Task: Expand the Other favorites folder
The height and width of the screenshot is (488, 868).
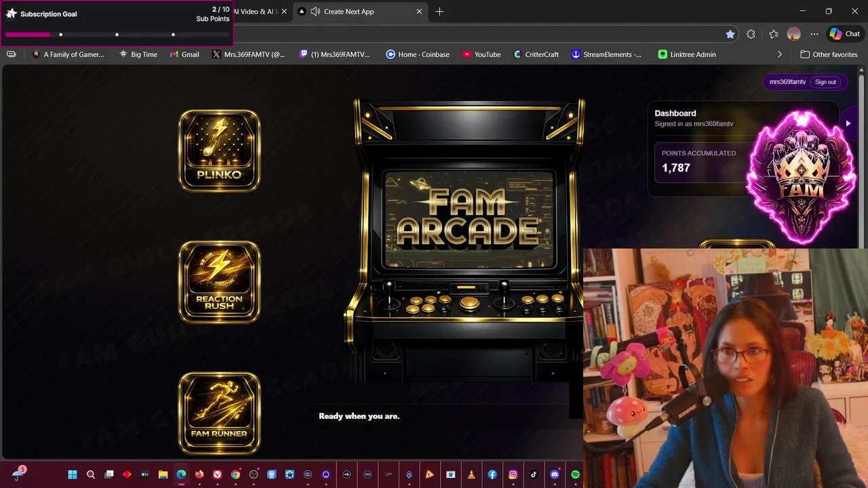Action: [x=829, y=54]
